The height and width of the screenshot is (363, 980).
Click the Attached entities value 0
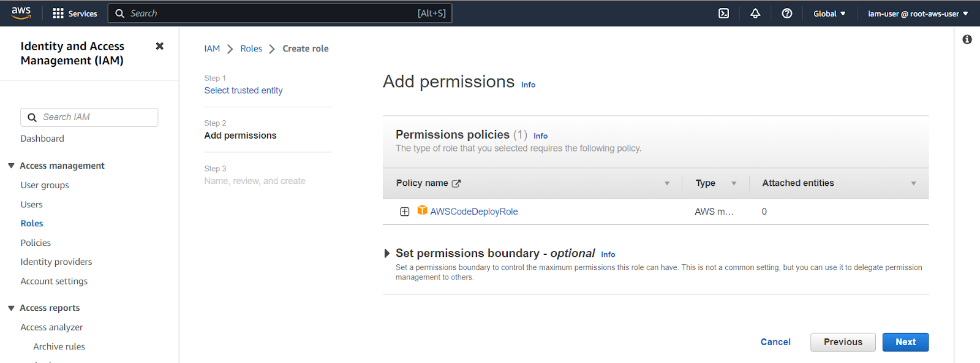pyautogui.click(x=764, y=212)
